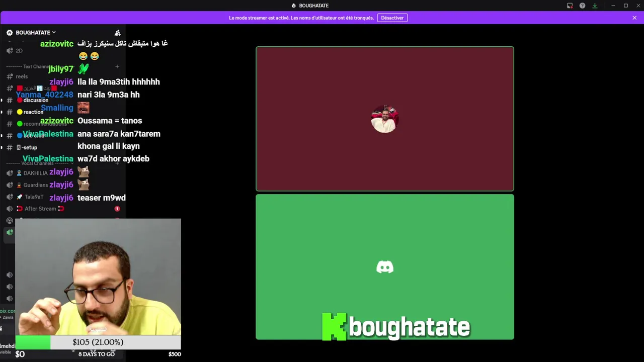Select the green tile with the Discord logo
Screen dimensions: 644x362
pos(385,267)
